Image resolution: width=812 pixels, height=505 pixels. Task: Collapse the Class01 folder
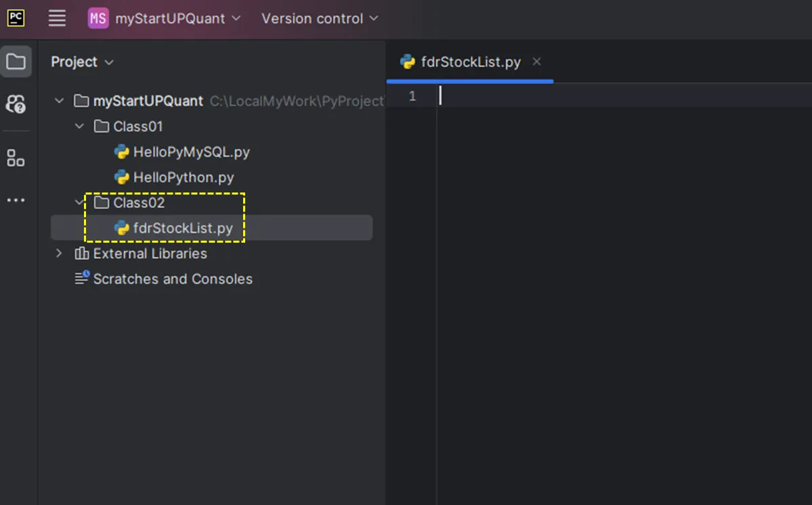click(79, 126)
